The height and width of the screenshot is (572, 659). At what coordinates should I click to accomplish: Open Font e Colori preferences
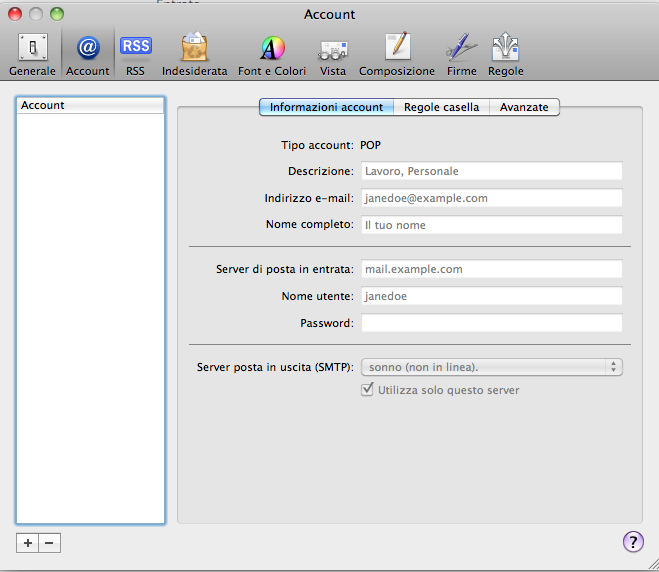click(x=272, y=54)
